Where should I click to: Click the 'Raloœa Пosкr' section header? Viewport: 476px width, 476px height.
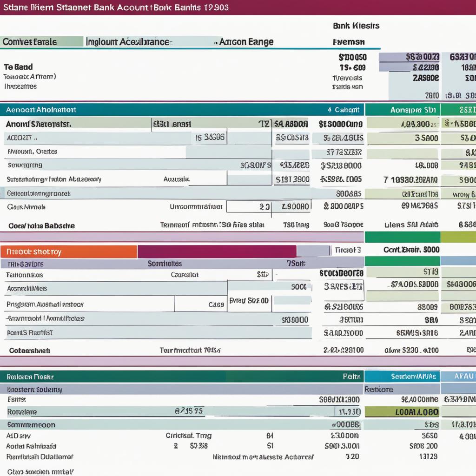(x=182, y=377)
